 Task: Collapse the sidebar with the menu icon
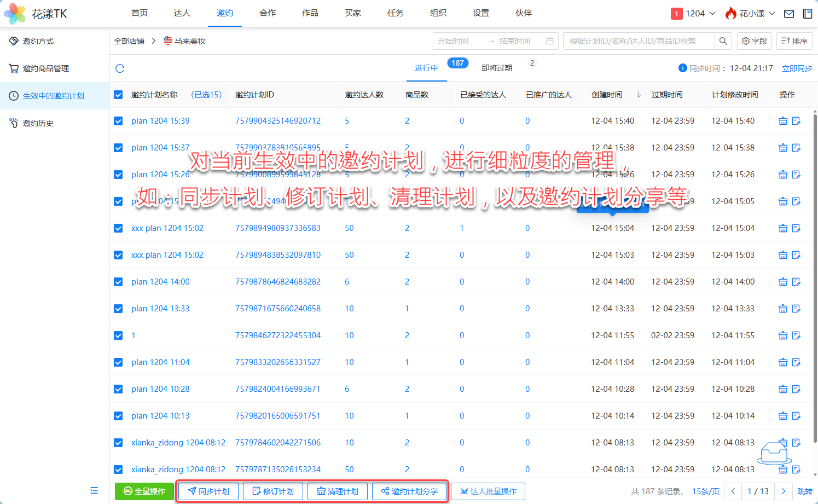pyautogui.click(x=94, y=490)
